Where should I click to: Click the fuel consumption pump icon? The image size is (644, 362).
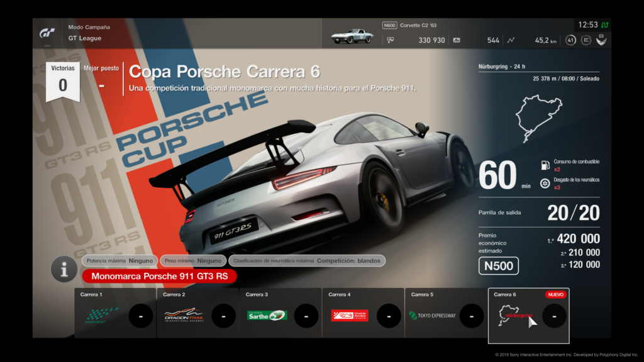545,165
